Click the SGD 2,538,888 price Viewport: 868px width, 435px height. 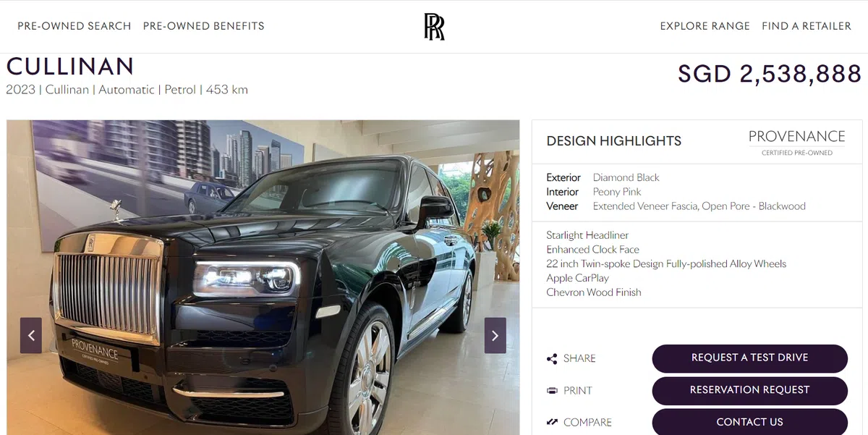click(770, 74)
